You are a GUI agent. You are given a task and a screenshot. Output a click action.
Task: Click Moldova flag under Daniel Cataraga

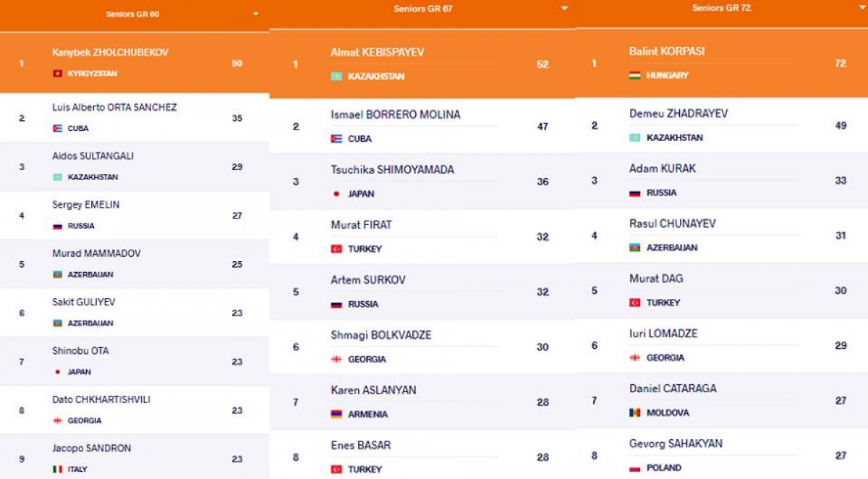coord(634,413)
